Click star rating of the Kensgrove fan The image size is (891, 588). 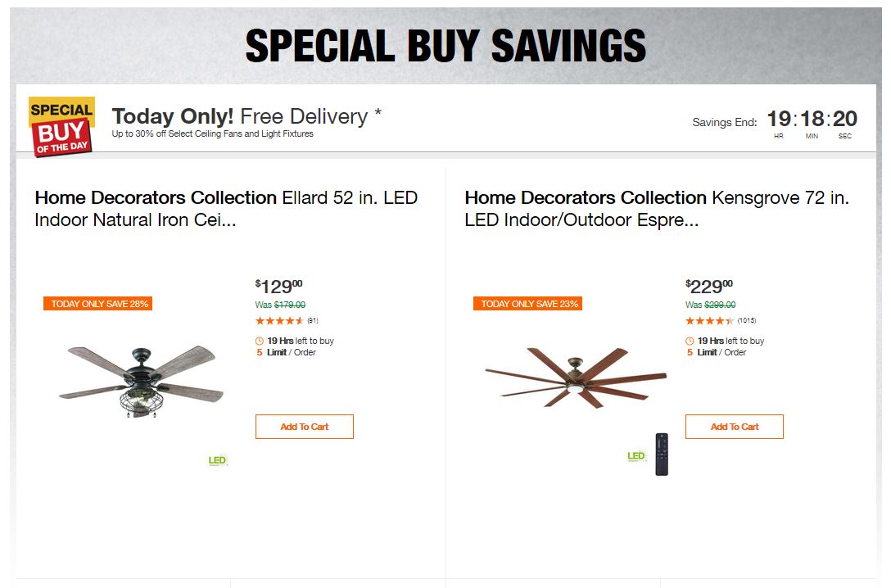click(x=710, y=321)
